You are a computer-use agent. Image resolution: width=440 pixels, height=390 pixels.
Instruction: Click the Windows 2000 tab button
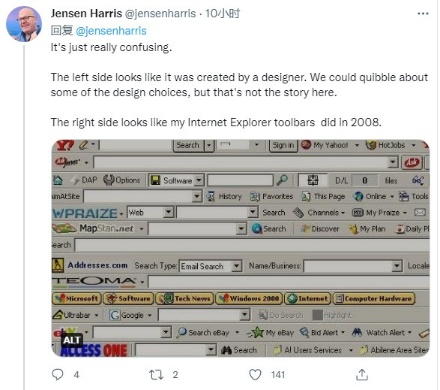pos(249,298)
